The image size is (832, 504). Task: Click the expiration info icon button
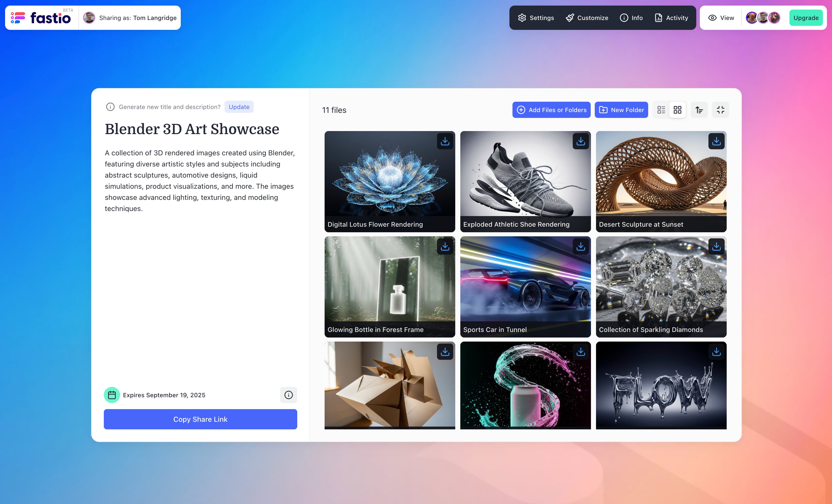coord(288,395)
